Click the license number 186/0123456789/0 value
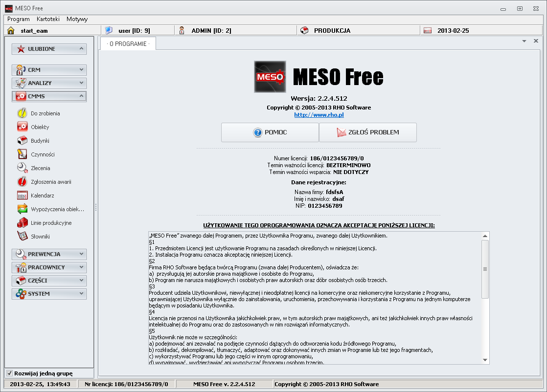The height and width of the screenshot is (392, 547). click(x=337, y=158)
